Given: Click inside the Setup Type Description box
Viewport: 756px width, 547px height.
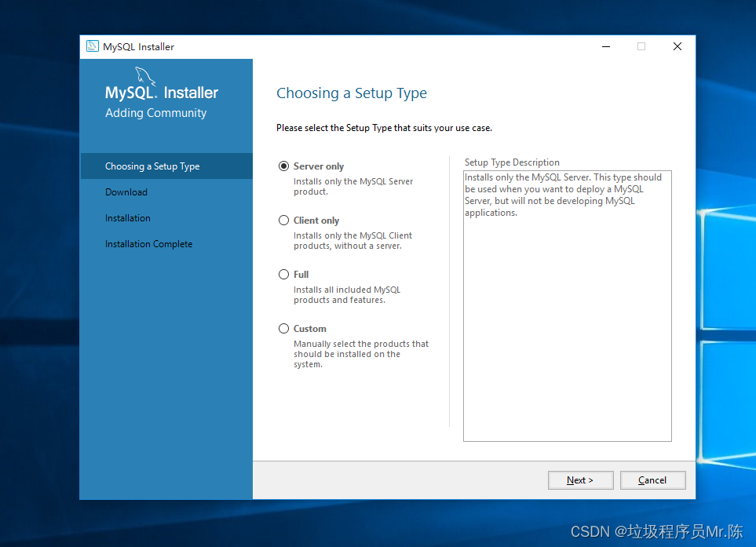Looking at the screenshot, I should [568, 306].
